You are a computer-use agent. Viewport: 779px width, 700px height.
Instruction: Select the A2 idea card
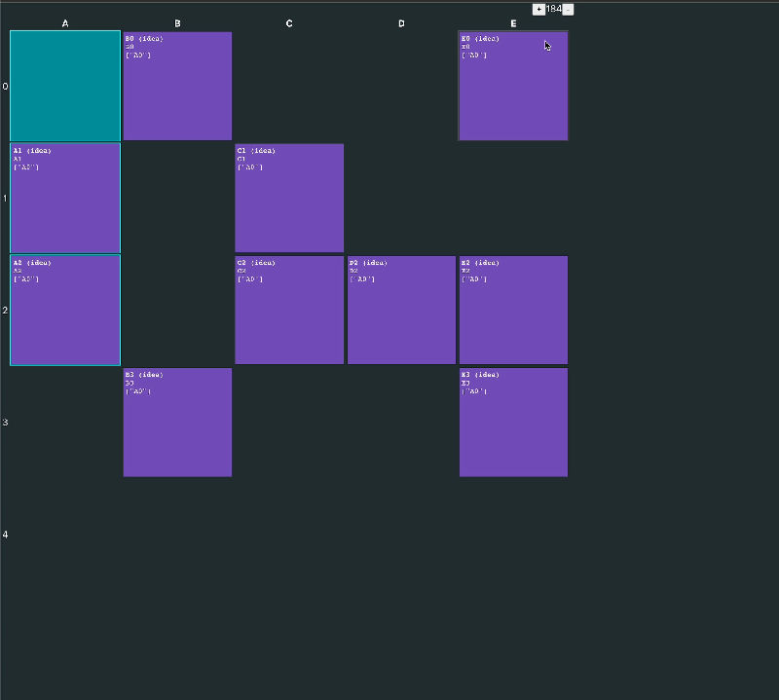tap(65, 310)
